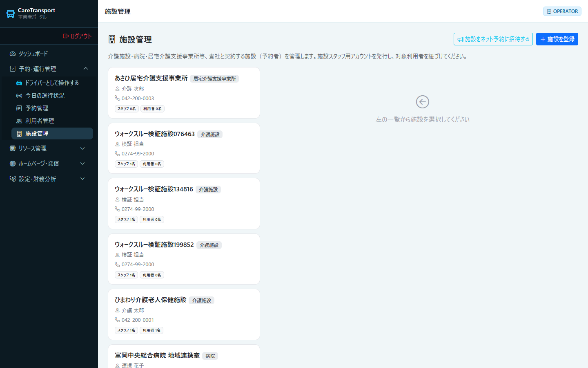Viewport: 588px width, 368px height.
Task: Click 介護施設 tag on ひまわり card
Action: [x=202, y=300]
